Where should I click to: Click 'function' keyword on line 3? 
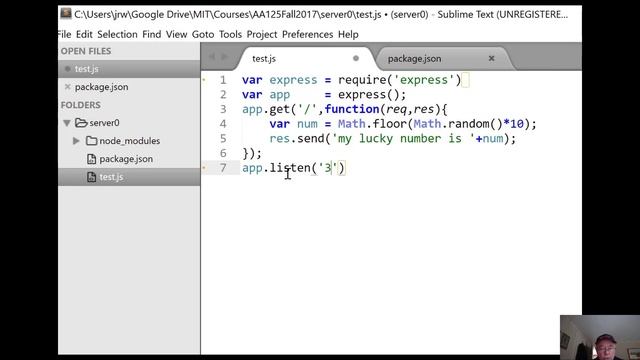click(x=352, y=109)
